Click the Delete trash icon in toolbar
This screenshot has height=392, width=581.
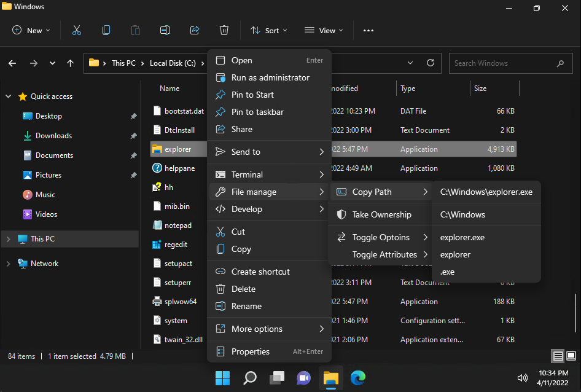click(x=224, y=30)
